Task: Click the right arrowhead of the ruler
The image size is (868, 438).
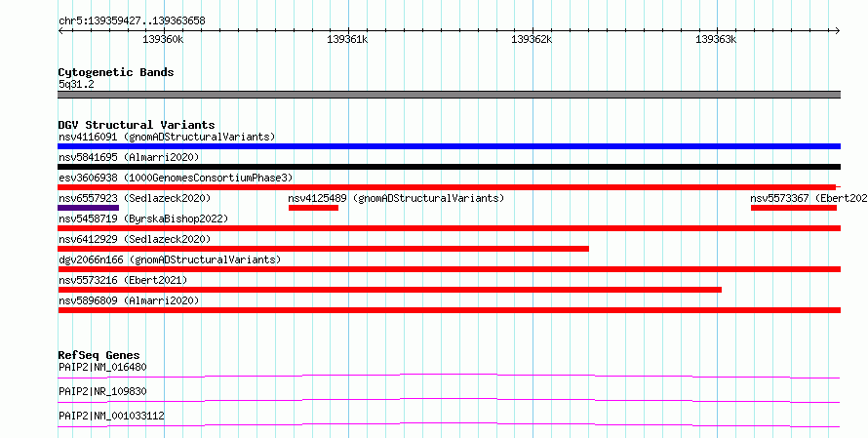Action: pyautogui.click(x=838, y=31)
